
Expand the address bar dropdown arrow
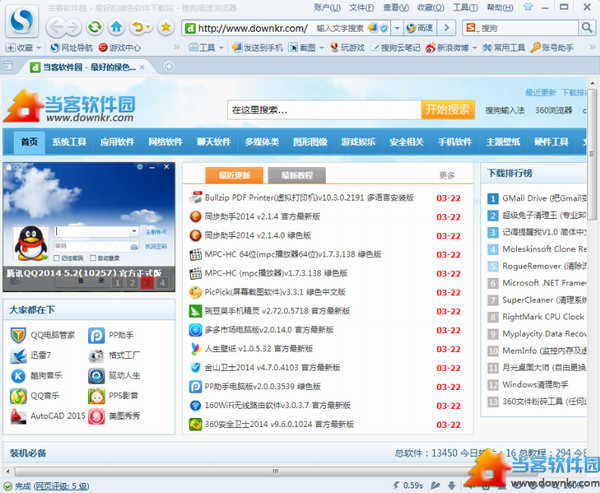[x=397, y=28]
